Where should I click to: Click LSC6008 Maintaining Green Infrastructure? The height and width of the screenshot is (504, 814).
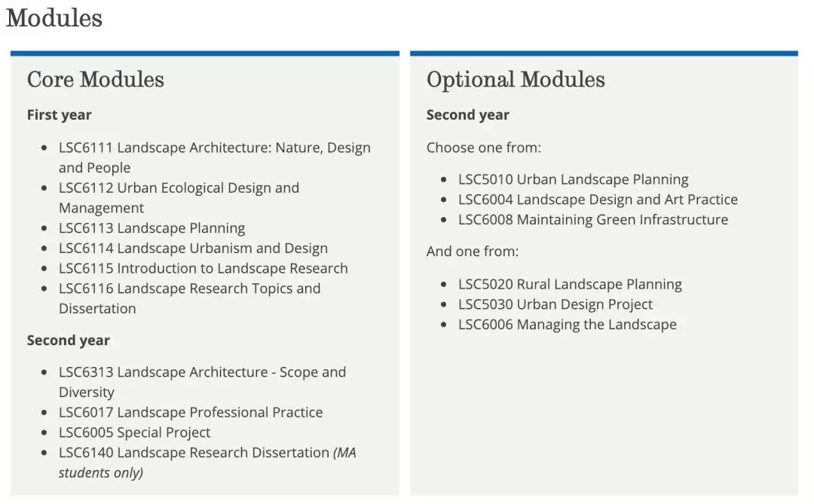(593, 220)
